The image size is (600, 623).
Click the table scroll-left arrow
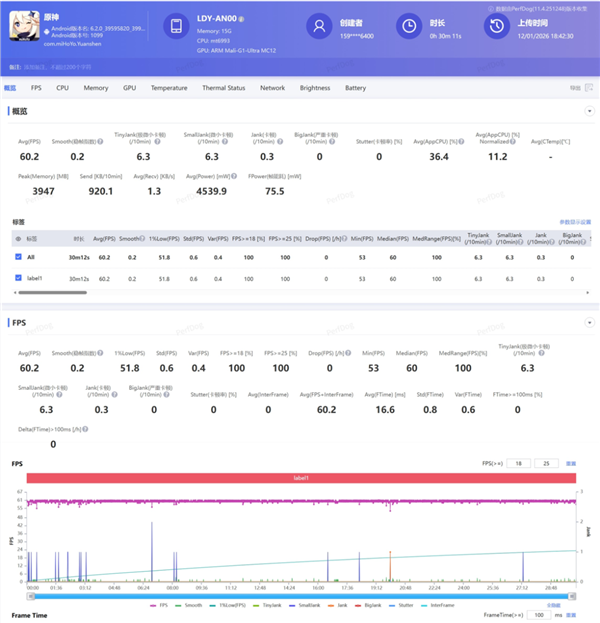(x=15, y=292)
